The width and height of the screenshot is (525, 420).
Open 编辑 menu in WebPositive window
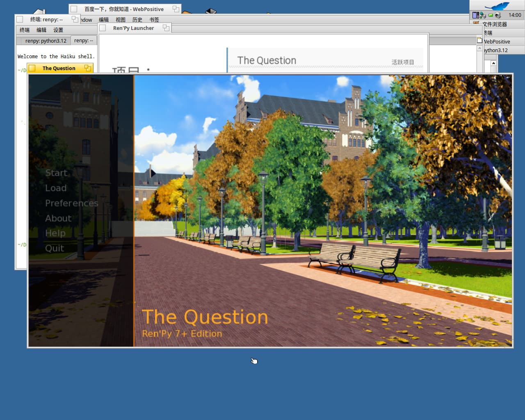pos(104,20)
